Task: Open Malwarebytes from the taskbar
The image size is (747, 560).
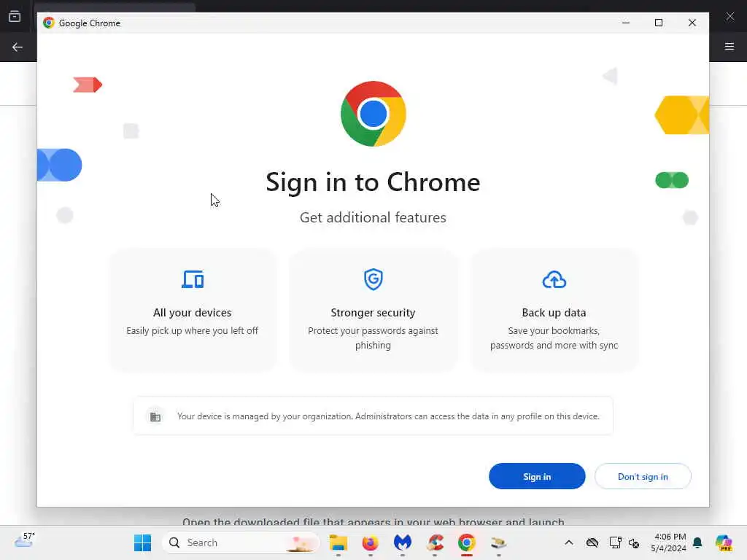Action: [403, 542]
